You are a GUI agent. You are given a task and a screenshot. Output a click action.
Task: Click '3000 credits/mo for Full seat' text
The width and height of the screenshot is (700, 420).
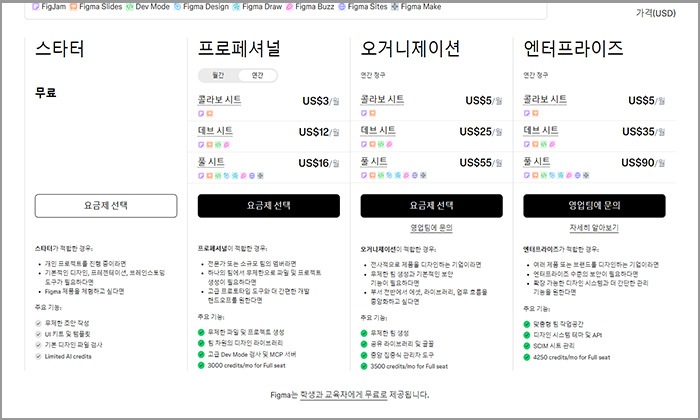pyautogui.click(x=246, y=366)
